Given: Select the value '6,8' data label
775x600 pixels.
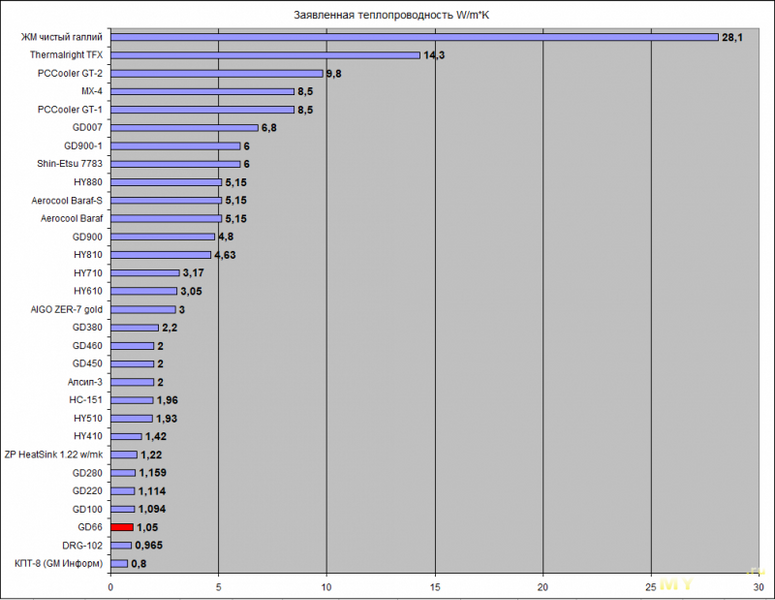Looking at the screenshot, I should pos(269,128).
